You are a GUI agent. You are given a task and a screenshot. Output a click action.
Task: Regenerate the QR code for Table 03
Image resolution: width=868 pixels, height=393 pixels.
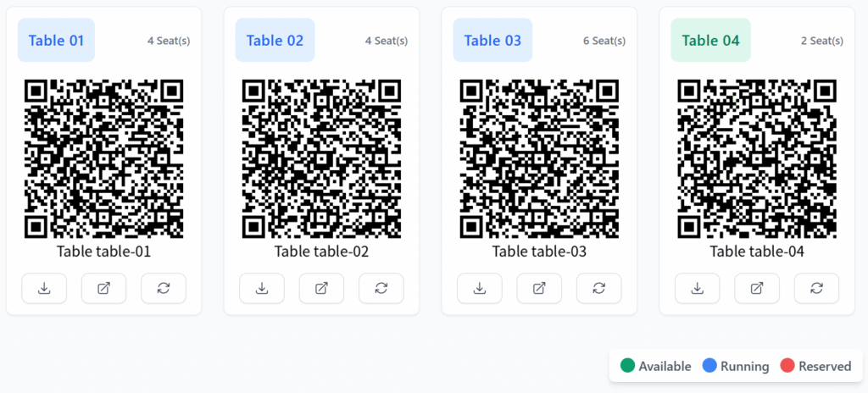click(599, 288)
